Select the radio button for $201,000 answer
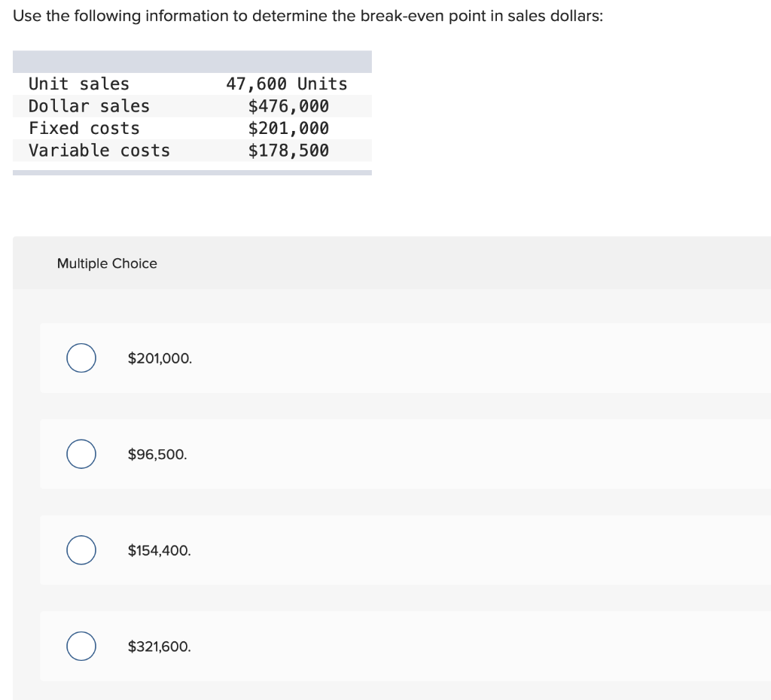The width and height of the screenshot is (771, 700). [x=81, y=358]
